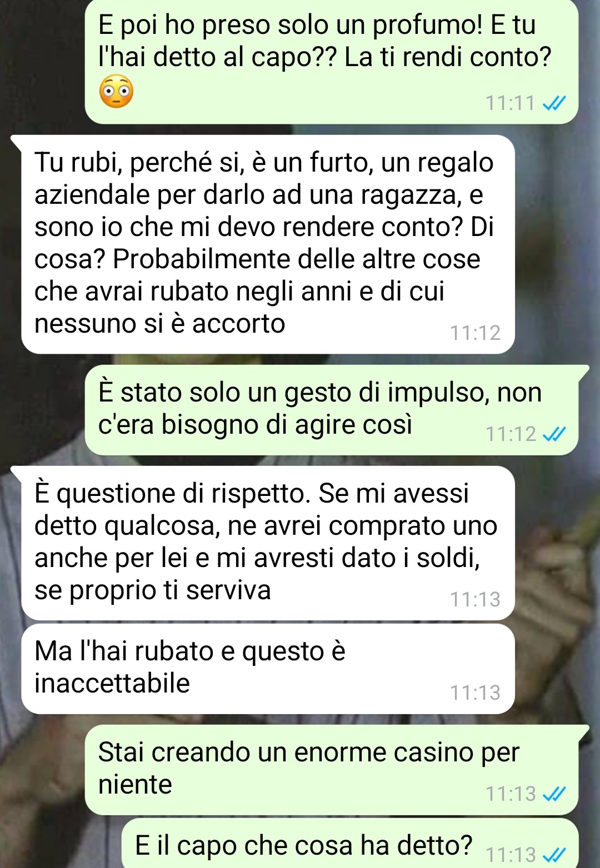Tap the flushed face emoji
Viewport: 600px width, 868px height.
pyautogui.click(x=116, y=91)
